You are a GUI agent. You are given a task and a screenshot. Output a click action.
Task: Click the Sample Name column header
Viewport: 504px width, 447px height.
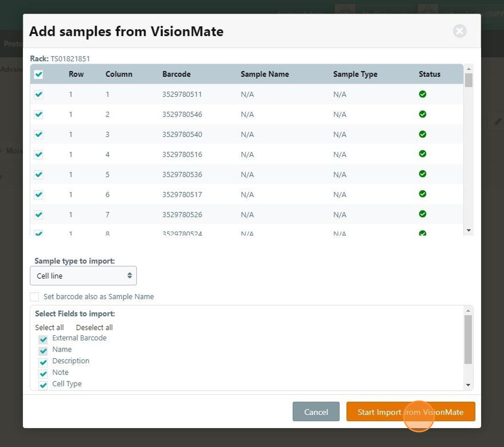(x=265, y=74)
